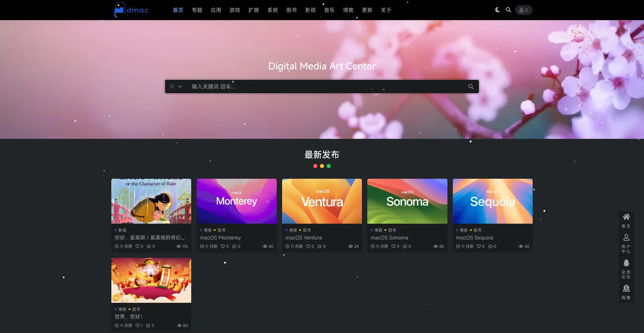
Task: Open the 影视 nav menu
Action: tap(310, 10)
